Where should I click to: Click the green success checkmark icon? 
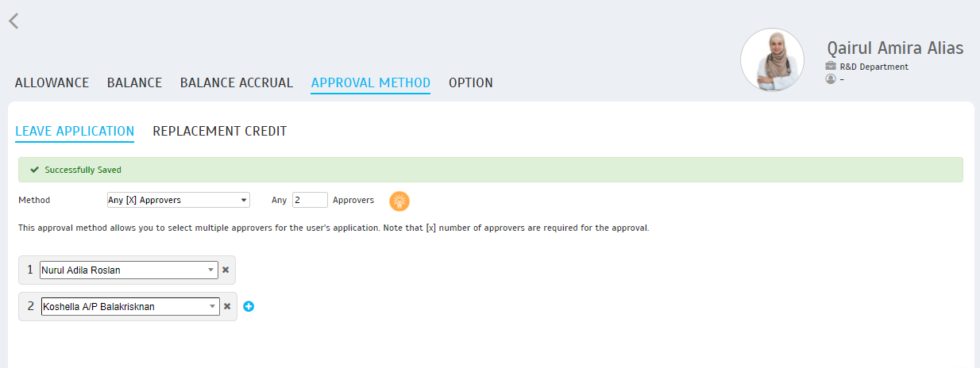(34, 170)
